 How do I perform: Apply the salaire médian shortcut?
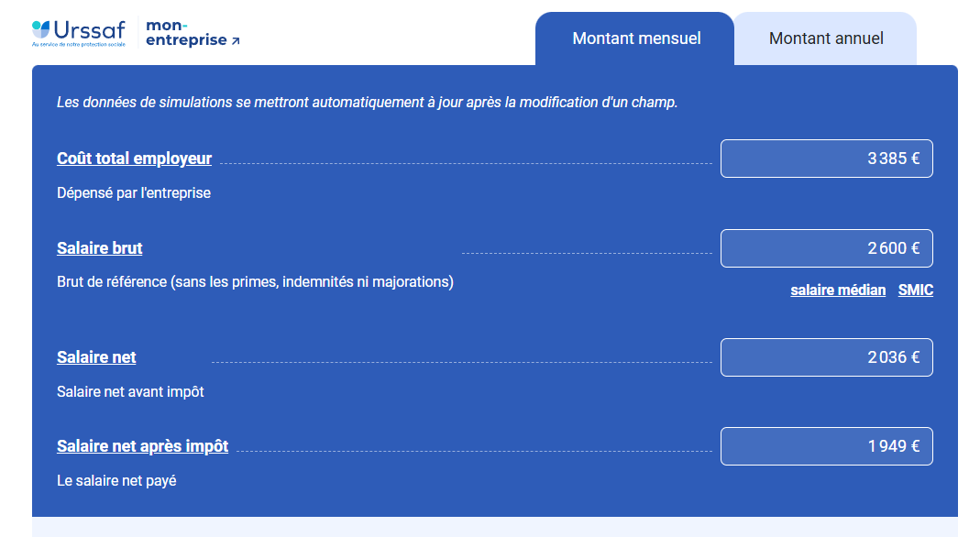(838, 290)
